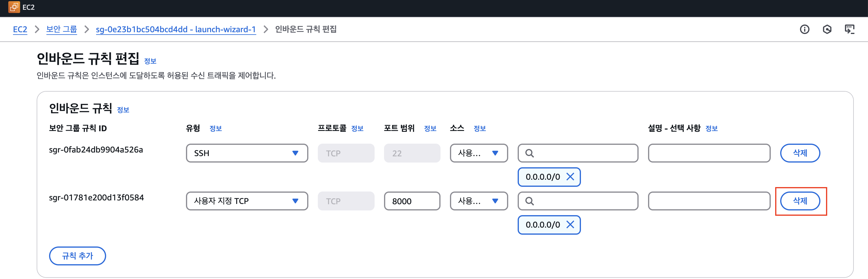Click the EC2 label in top header
868x279 pixels.
pos(29,7)
